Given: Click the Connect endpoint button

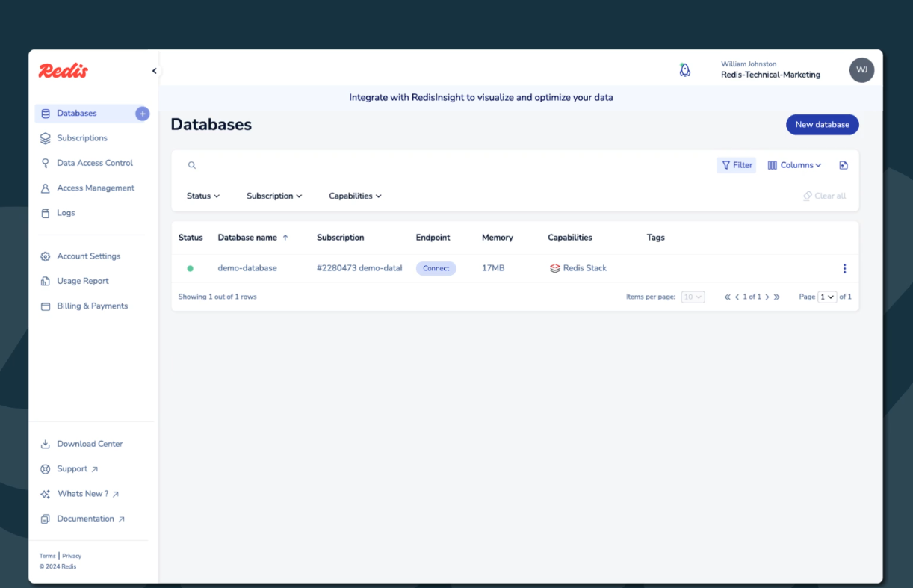Looking at the screenshot, I should coord(436,268).
